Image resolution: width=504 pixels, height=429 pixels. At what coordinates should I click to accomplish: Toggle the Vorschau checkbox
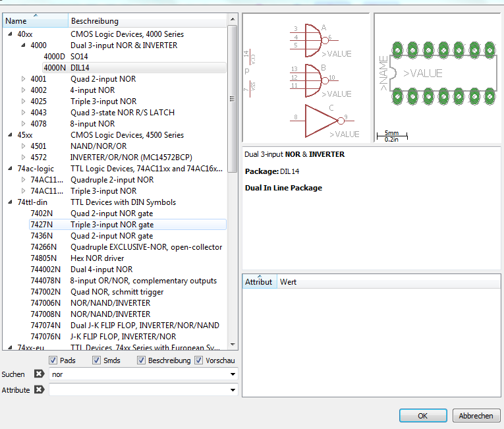click(x=199, y=360)
